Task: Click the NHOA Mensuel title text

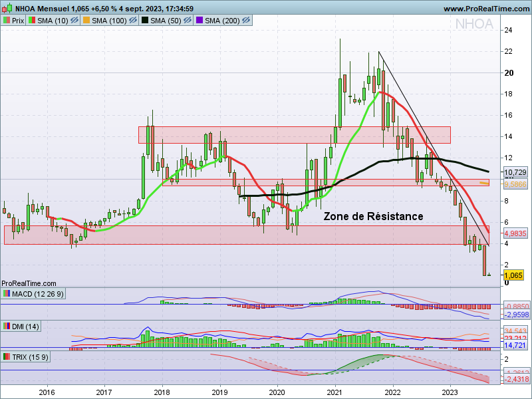Action: (x=42, y=9)
